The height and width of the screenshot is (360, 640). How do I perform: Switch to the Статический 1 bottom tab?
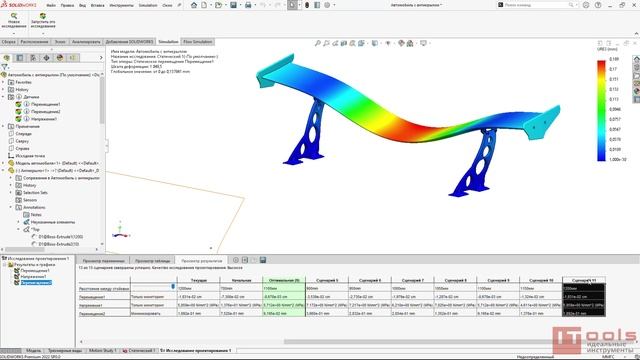[138, 350]
